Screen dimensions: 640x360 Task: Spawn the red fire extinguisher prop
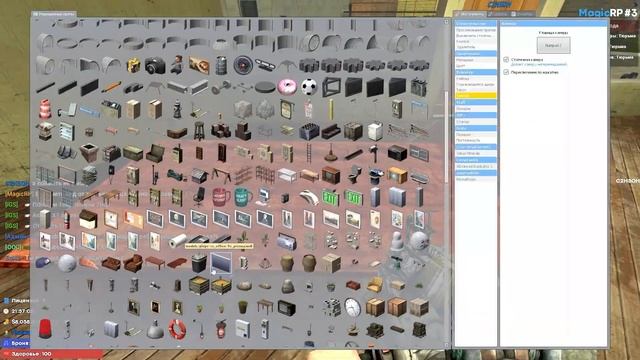click(67, 220)
